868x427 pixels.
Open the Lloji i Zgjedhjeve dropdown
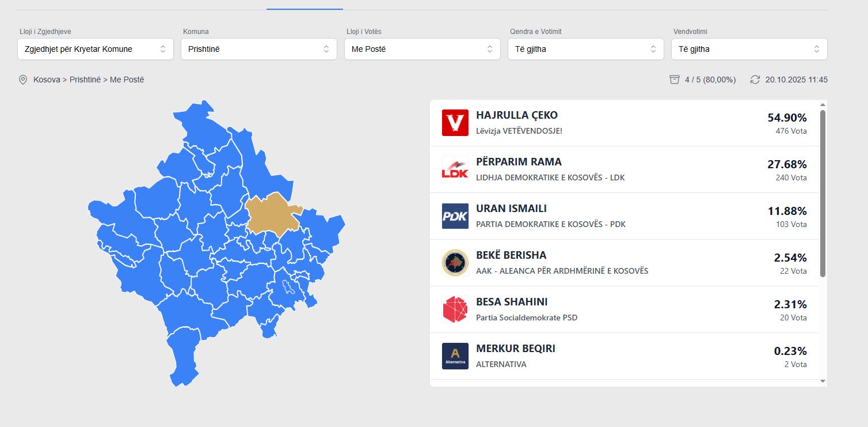coord(96,49)
